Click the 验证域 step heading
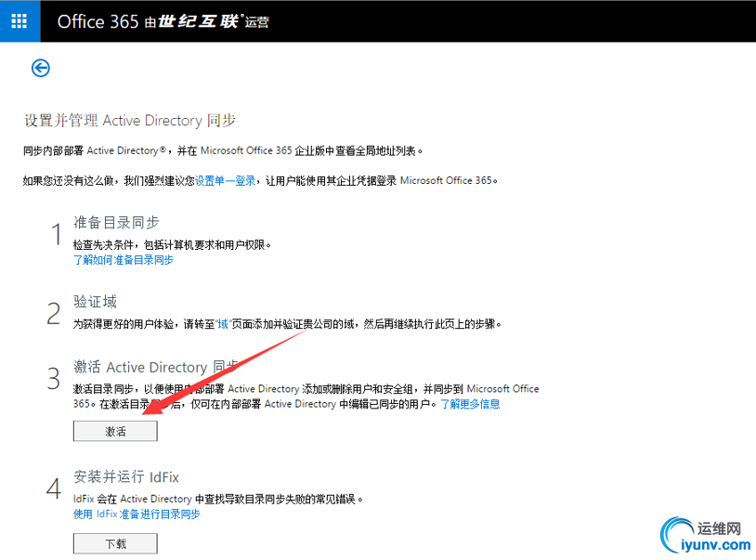 (x=95, y=302)
